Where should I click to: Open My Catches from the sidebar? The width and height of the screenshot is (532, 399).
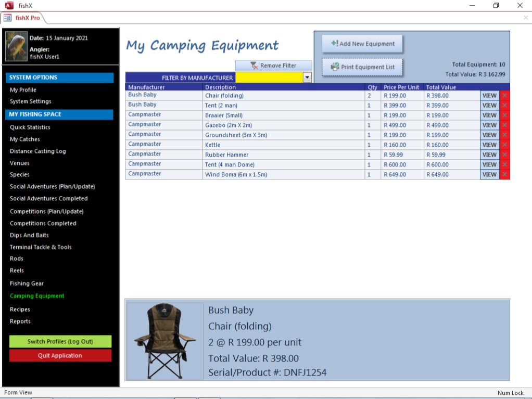point(24,139)
